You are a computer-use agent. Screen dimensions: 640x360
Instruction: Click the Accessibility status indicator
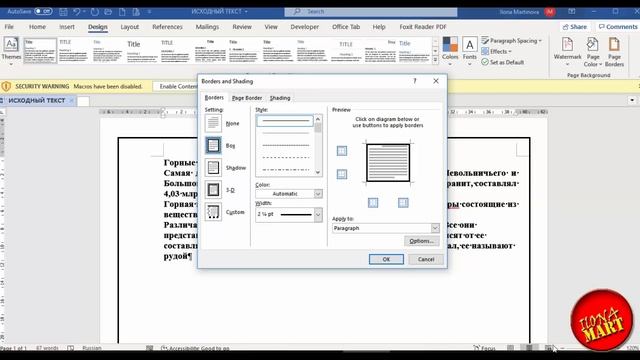point(195,348)
